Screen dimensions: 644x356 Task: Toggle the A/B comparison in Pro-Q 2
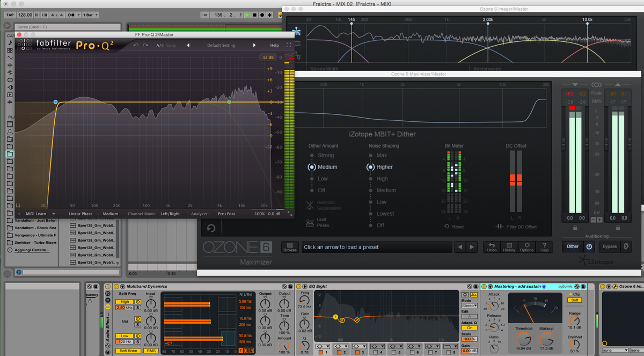[x=160, y=46]
